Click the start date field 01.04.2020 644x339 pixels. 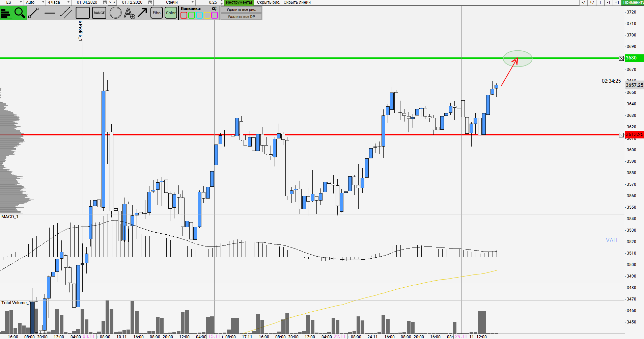pos(87,2)
